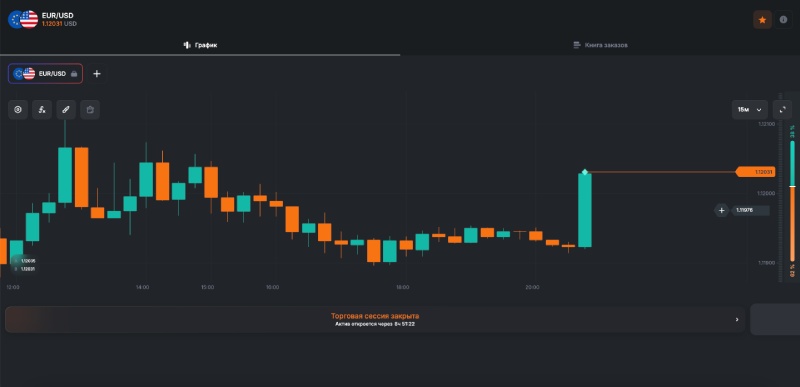Select the EUR/USD chart tab

point(45,73)
